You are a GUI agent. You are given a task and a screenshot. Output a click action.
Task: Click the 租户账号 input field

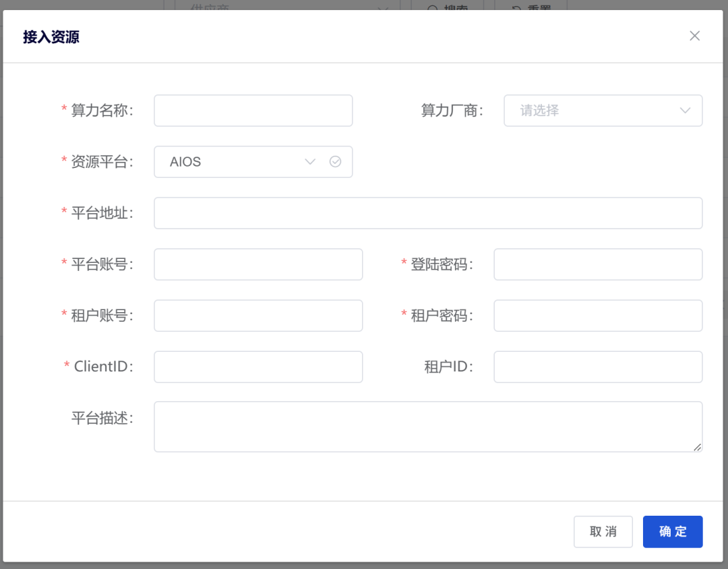[258, 316]
